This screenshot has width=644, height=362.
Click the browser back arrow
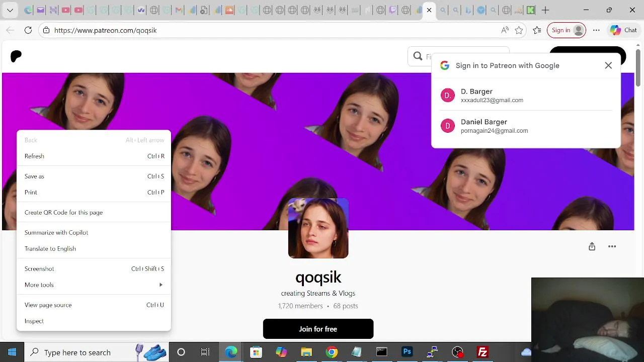click(10, 30)
